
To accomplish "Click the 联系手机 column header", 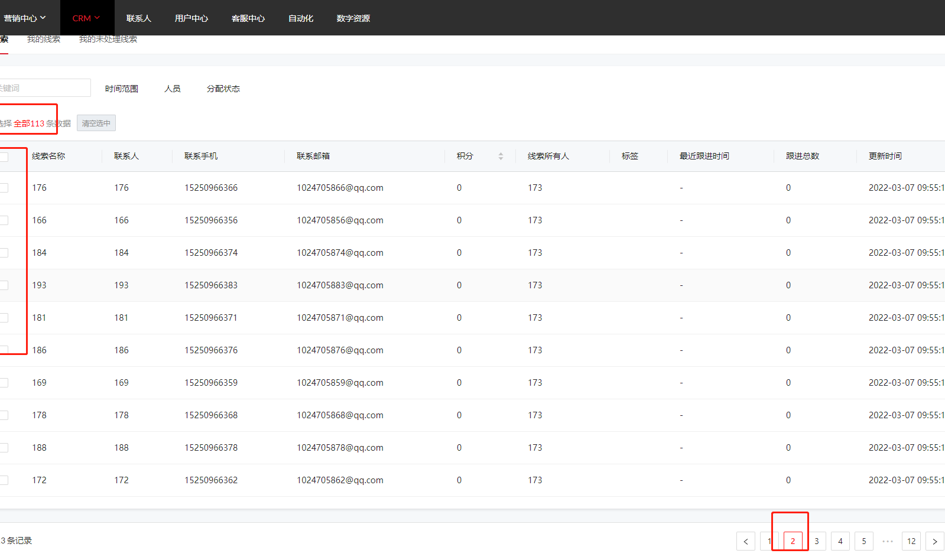I will (x=201, y=156).
